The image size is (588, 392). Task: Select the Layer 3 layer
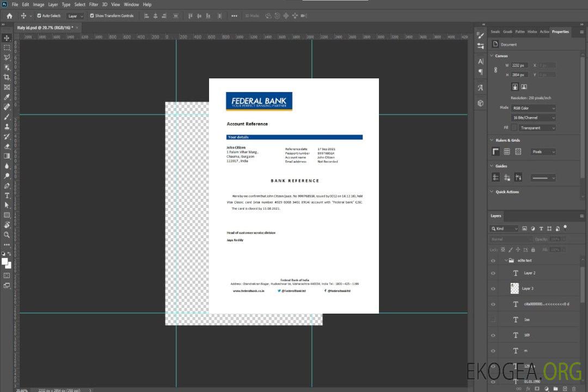tap(528, 288)
